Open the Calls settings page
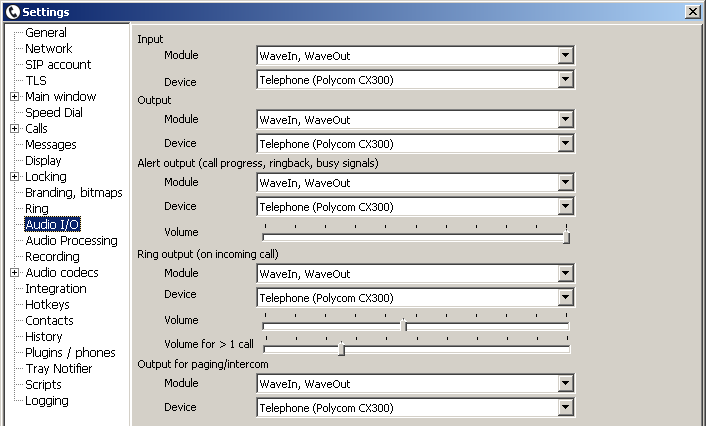Image resolution: width=706 pixels, height=426 pixels. click(36, 128)
